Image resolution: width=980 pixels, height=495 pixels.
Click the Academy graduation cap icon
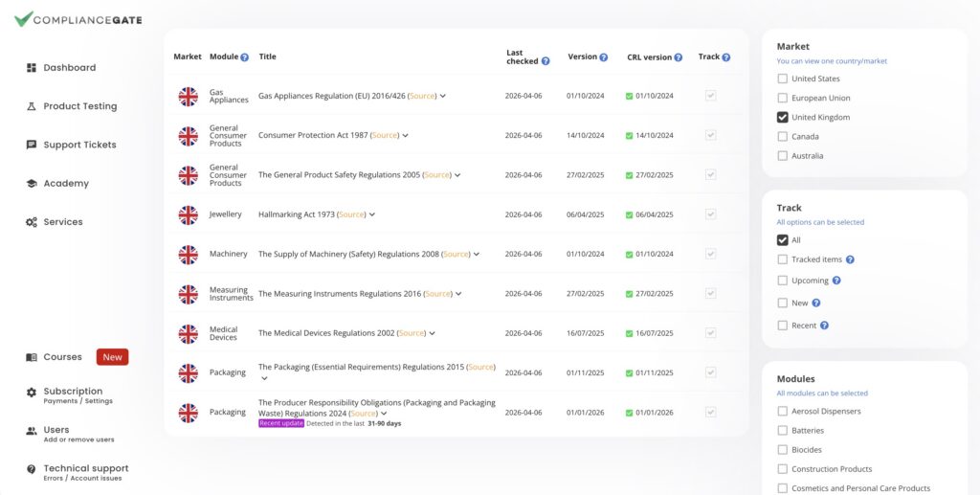32,183
